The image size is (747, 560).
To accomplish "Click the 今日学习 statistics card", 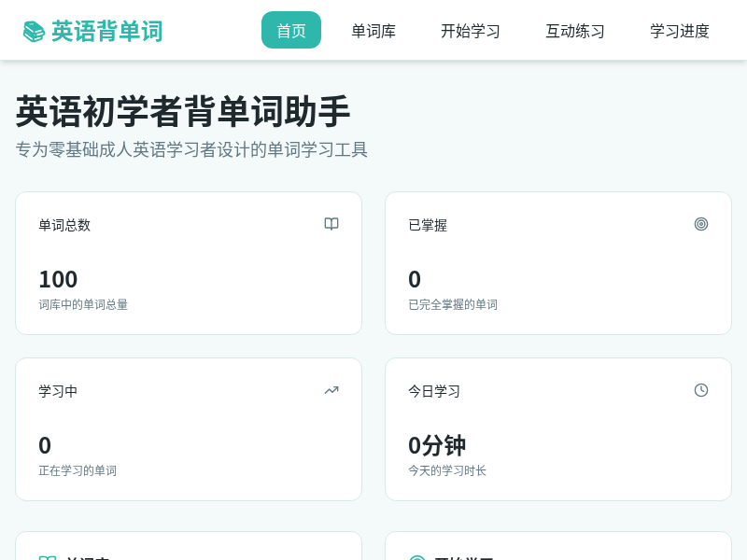I will 558,429.
